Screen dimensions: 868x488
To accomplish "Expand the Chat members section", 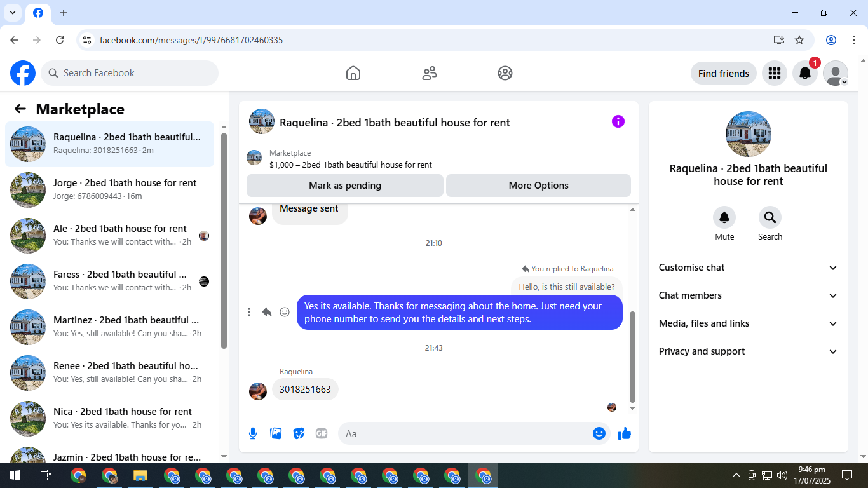I will pyautogui.click(x=749, y=295).
